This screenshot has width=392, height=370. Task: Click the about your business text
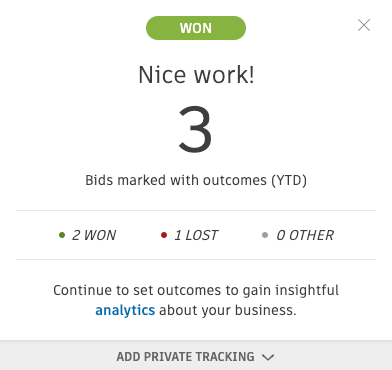click(228, 310)
